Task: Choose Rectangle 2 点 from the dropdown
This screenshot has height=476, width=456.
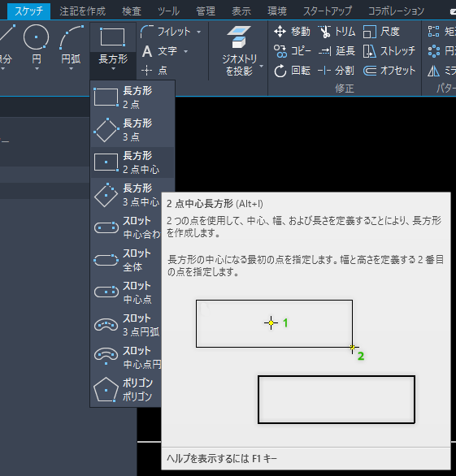Action: point(132,97)
